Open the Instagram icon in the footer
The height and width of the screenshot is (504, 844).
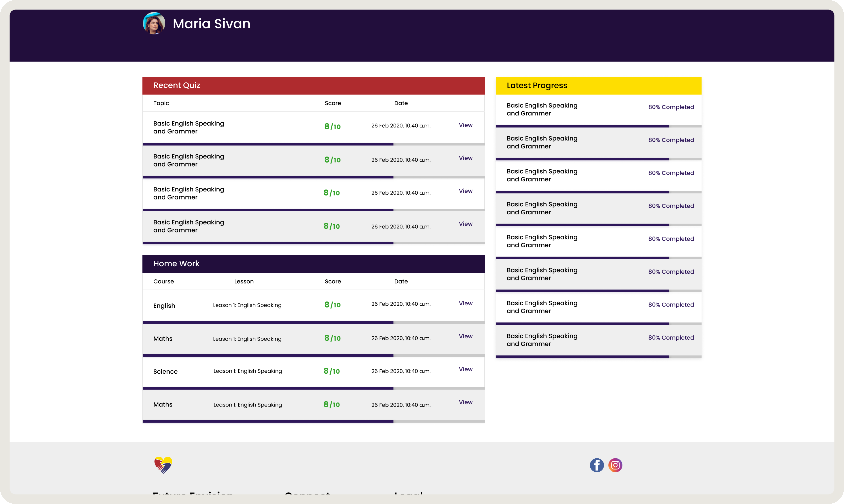click(x=615, y=465)
